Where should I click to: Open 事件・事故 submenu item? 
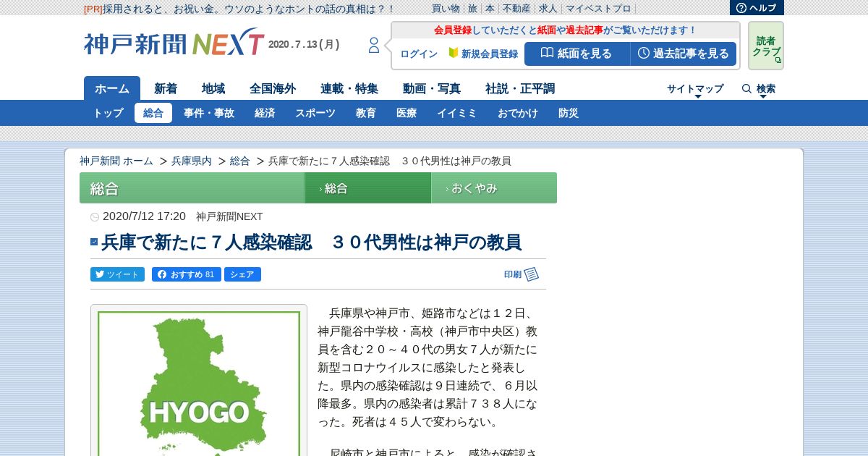(x=209, y=113)
